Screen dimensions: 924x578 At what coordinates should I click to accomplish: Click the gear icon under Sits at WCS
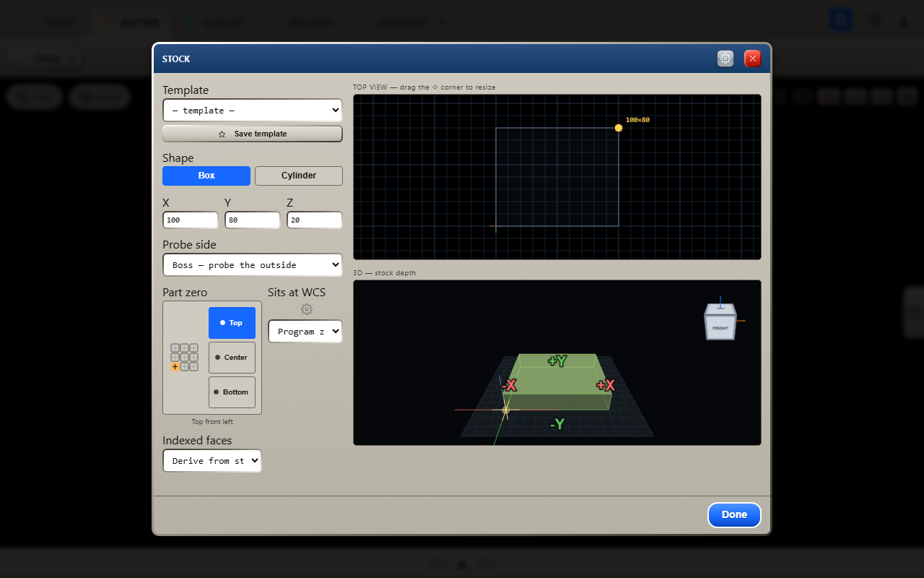[307, 309]
